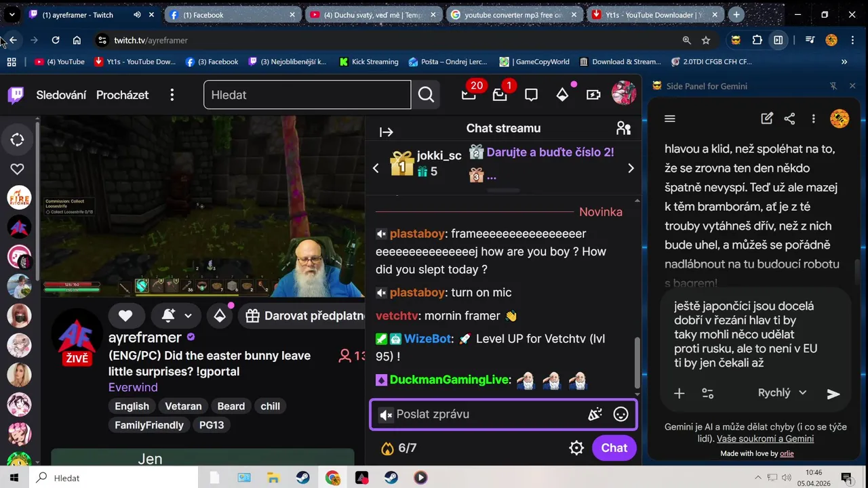
Task: Toggle Chrome side panel button
Action: coord(778,40)
